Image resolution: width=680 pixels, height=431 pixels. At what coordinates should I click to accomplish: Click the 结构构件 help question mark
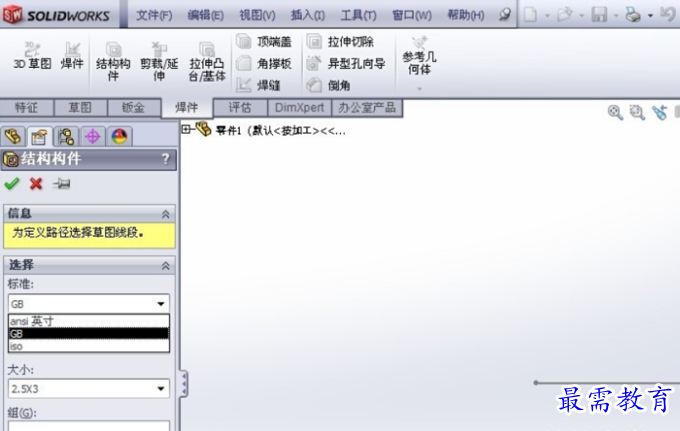point(165,159)
